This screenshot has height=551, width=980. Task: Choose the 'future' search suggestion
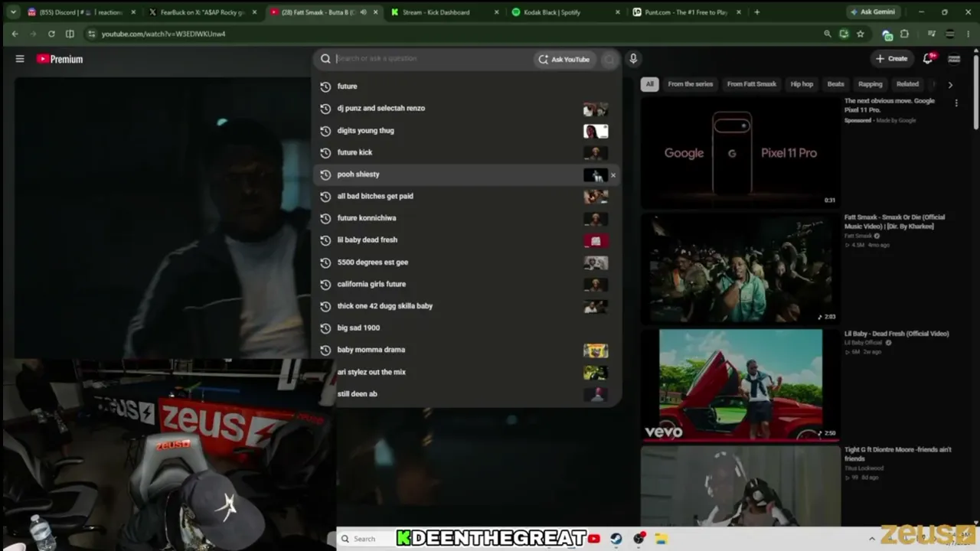point(467,86)
